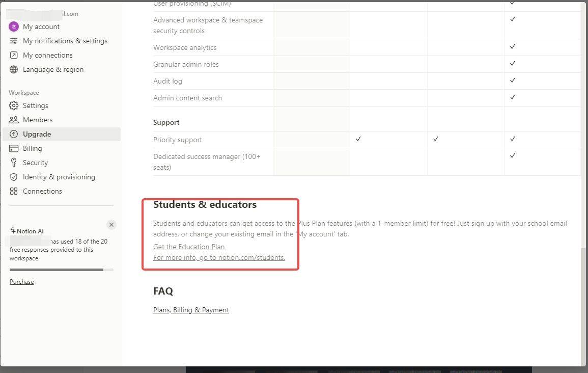Click the Notion AI usage progress bar
Screen dimensions: 588x373
[62, 270]
